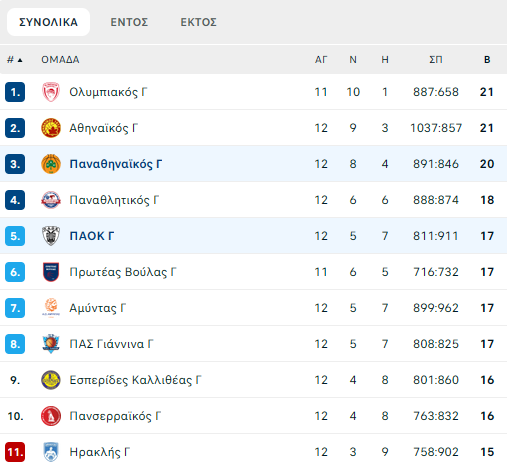Click the Αμύντας Γ orange logo
This screenshot has width=507, height=467.
(x=51, y=308)
